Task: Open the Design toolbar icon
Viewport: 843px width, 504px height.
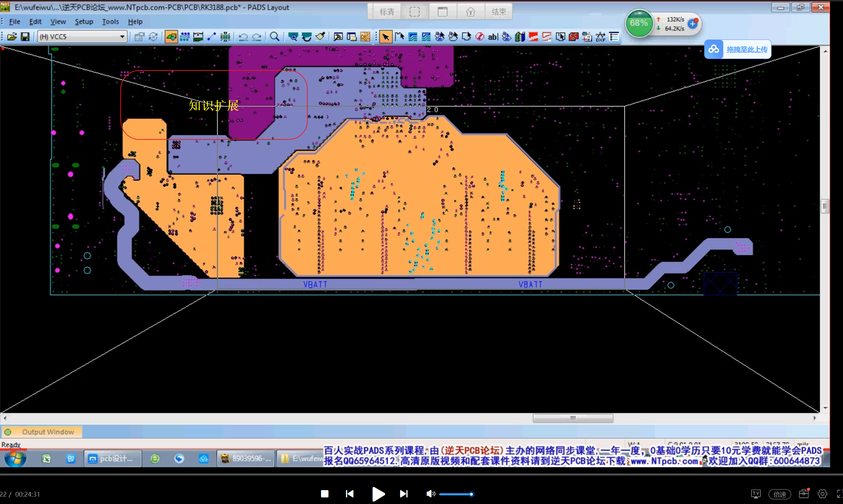Action: (x=185, y=36)
